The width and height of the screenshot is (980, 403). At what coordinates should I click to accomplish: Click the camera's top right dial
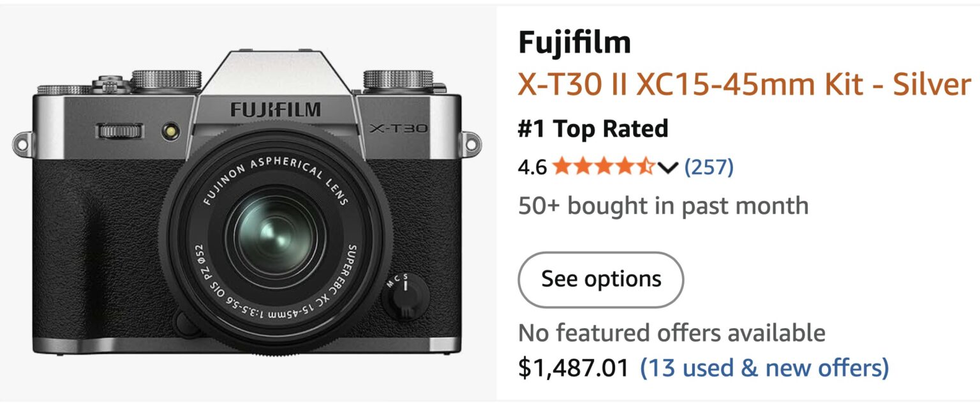pos(398,79)
